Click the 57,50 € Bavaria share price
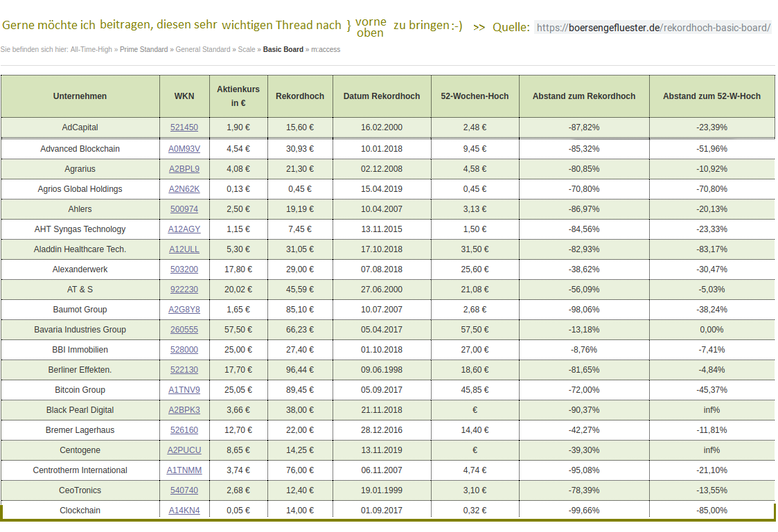Screen dimensions: 778x532 [x=238, y=330]
